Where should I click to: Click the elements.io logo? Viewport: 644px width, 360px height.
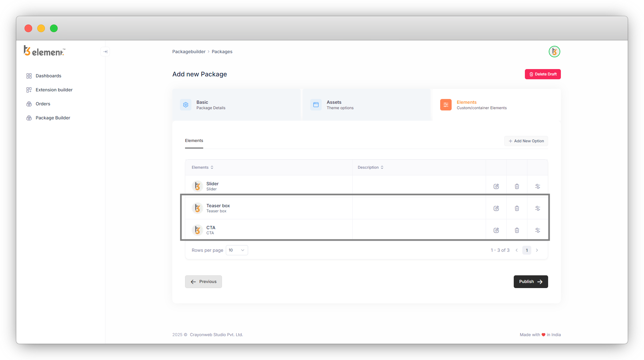point(45,51)
